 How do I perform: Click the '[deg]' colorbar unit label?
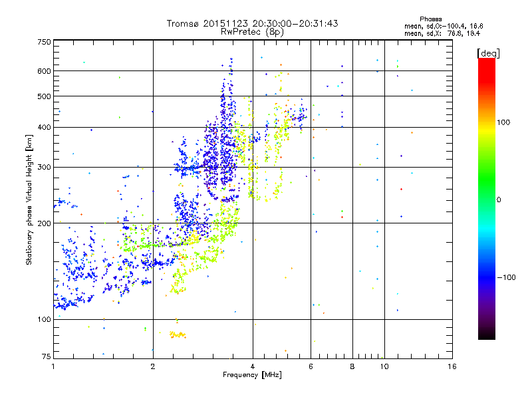[x=488, y=53]
